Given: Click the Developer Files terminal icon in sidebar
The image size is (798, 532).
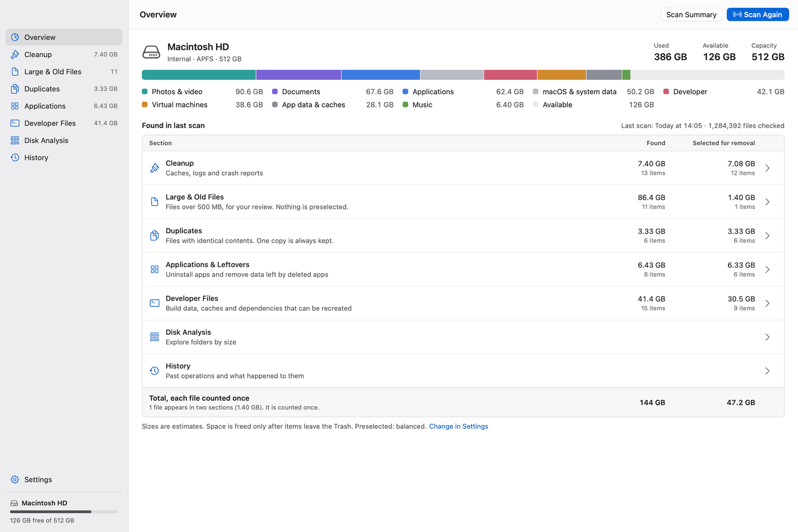Looking at the screenshot, I should coord(15,123).
